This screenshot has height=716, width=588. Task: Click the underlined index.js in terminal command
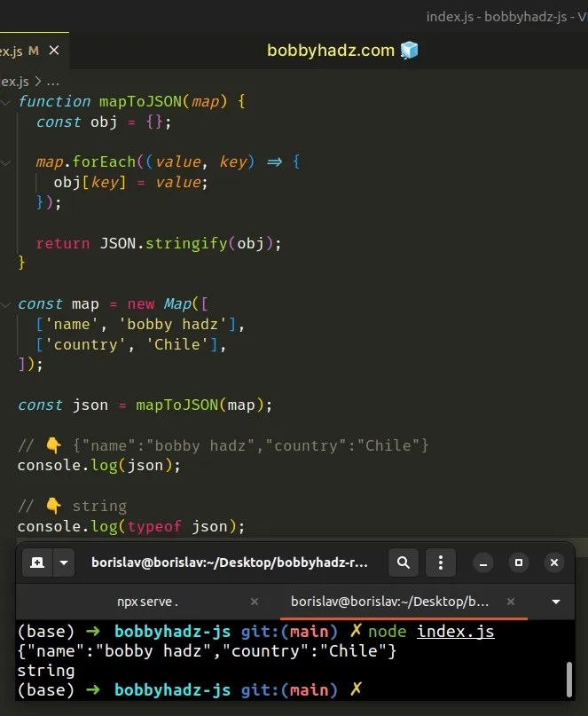(455, 632)
